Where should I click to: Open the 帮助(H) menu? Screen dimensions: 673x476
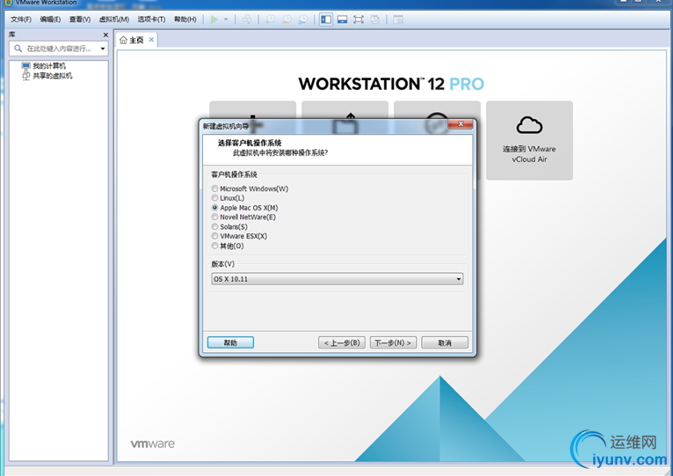pos(185,19)
